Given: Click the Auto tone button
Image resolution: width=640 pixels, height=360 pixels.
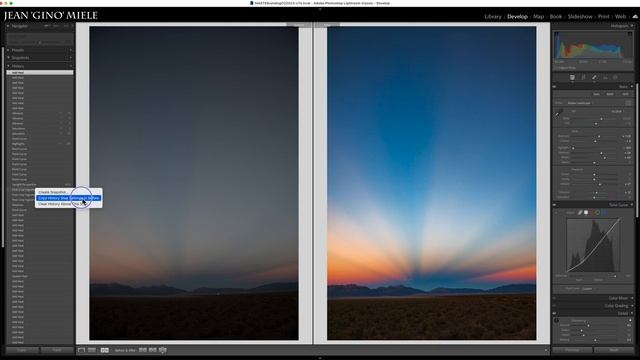Looking at the screenshot, I should [597, 94].
